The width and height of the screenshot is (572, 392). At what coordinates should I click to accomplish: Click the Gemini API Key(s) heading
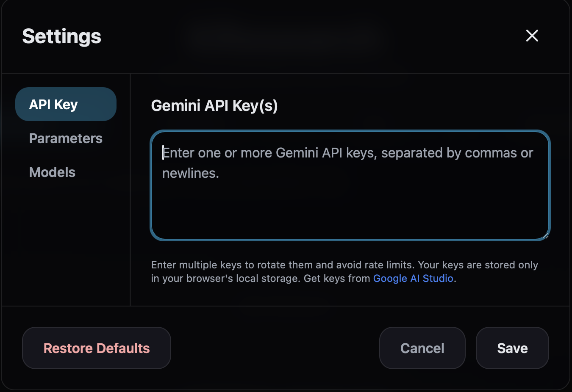pos(214,105)
